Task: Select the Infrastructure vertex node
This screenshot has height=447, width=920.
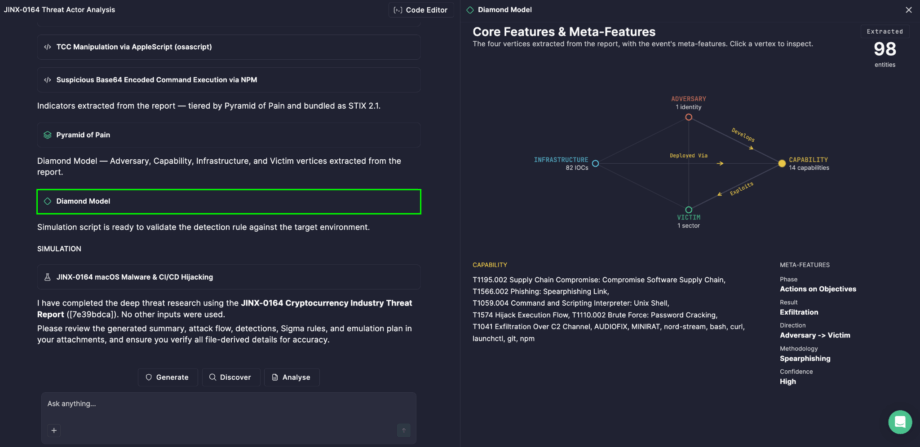Action: point(595,164)
